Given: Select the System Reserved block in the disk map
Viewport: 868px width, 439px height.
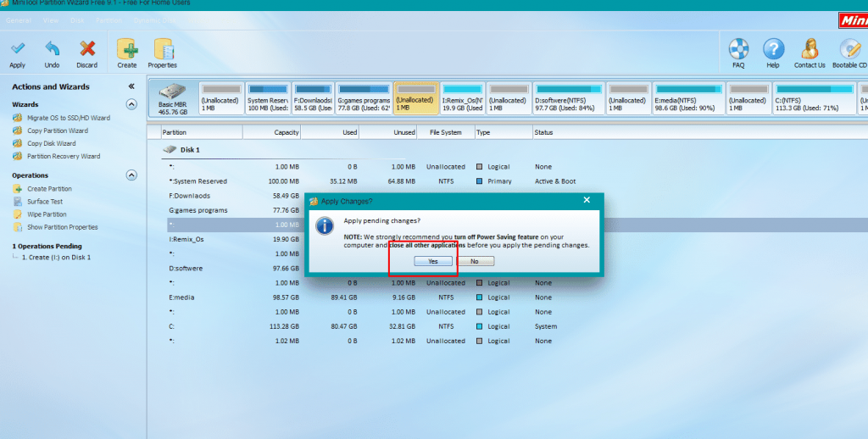Looking at the screenshot, I should click(x=268, y=98).
